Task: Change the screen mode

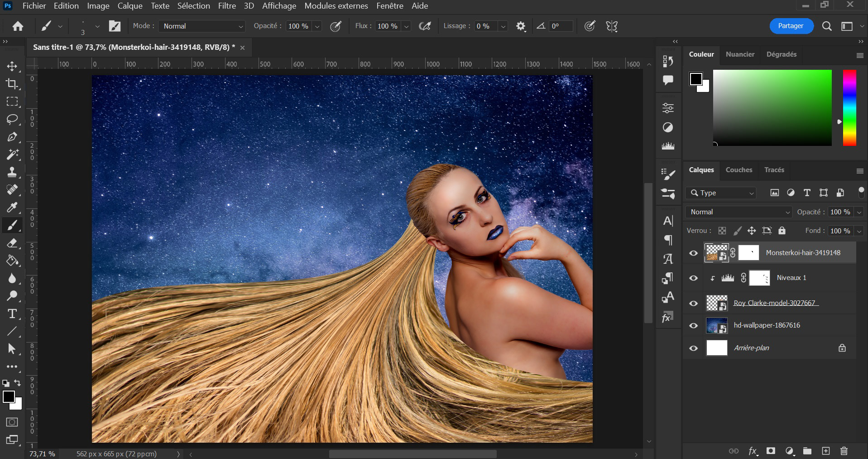Action: (x=12, y=440)
